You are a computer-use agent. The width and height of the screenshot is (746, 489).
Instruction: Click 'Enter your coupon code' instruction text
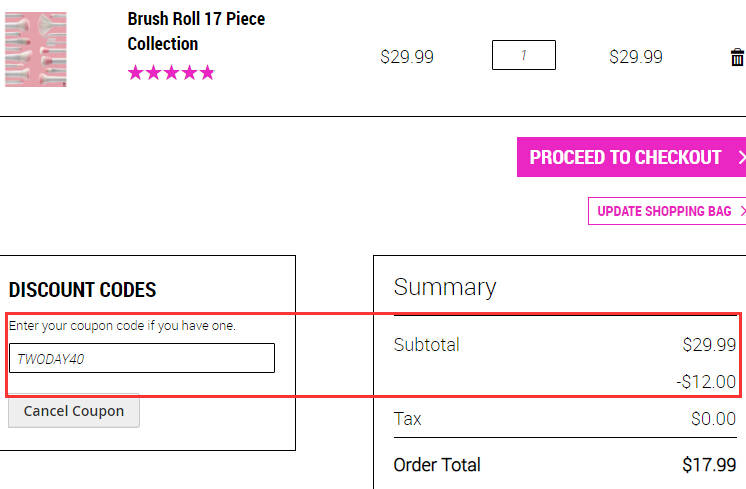[122, 326]
